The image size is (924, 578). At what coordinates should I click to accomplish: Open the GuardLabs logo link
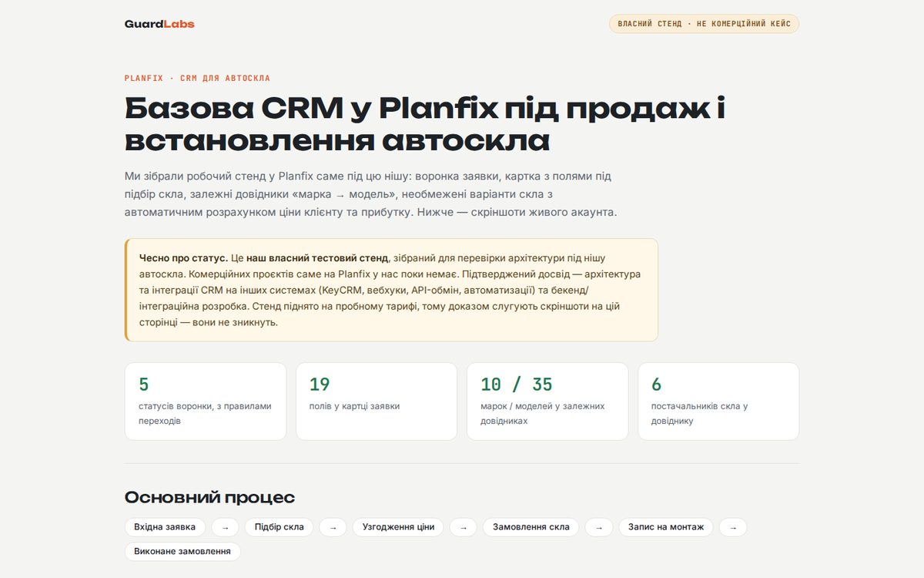pos(159,24)
